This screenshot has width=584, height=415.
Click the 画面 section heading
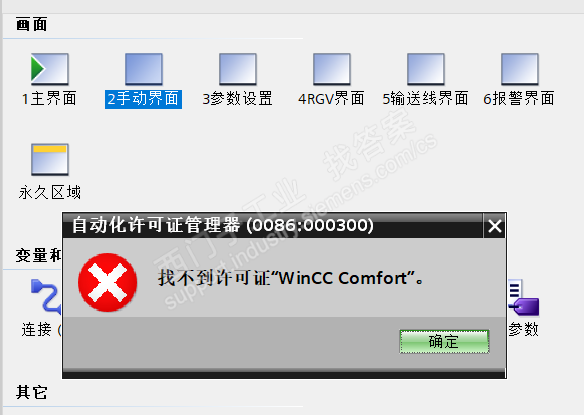pyautogui.click(x=32, y=25)
